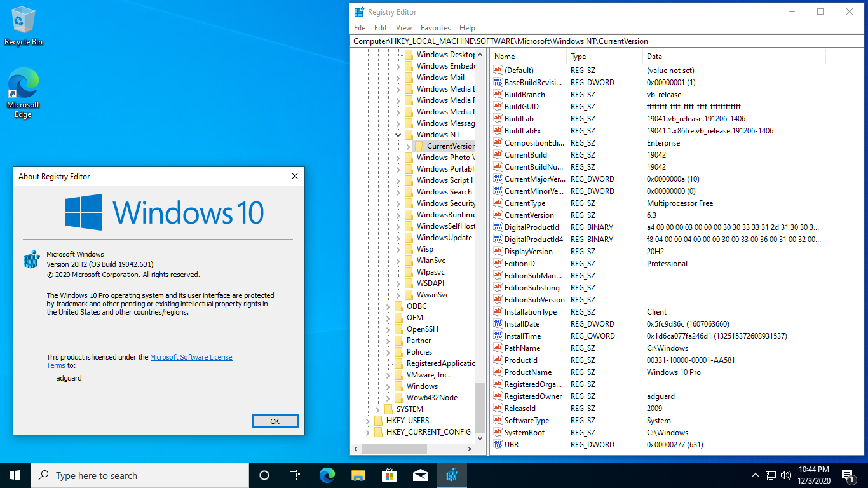Viewport: 868px width, 488px height.
Task: Click the taskbar search box
Action: point(140,475)
